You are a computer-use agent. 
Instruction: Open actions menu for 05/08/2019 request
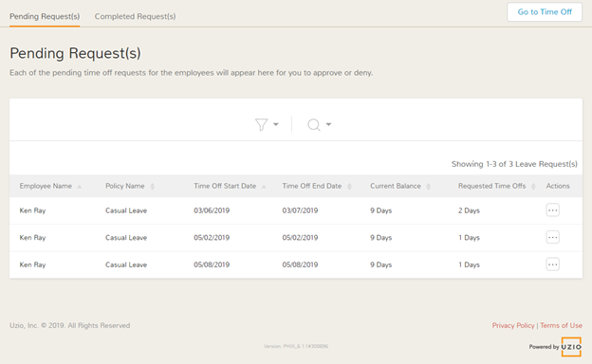[553, 264]
